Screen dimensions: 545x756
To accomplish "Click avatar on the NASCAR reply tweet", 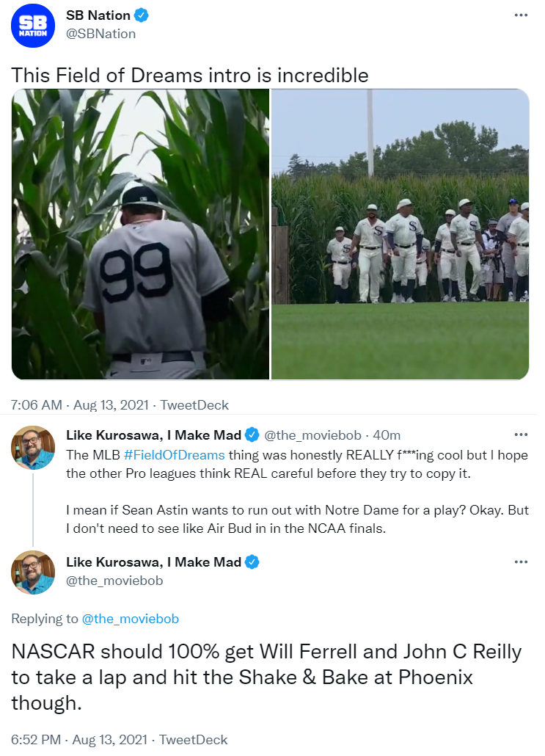I will point(33,572).
